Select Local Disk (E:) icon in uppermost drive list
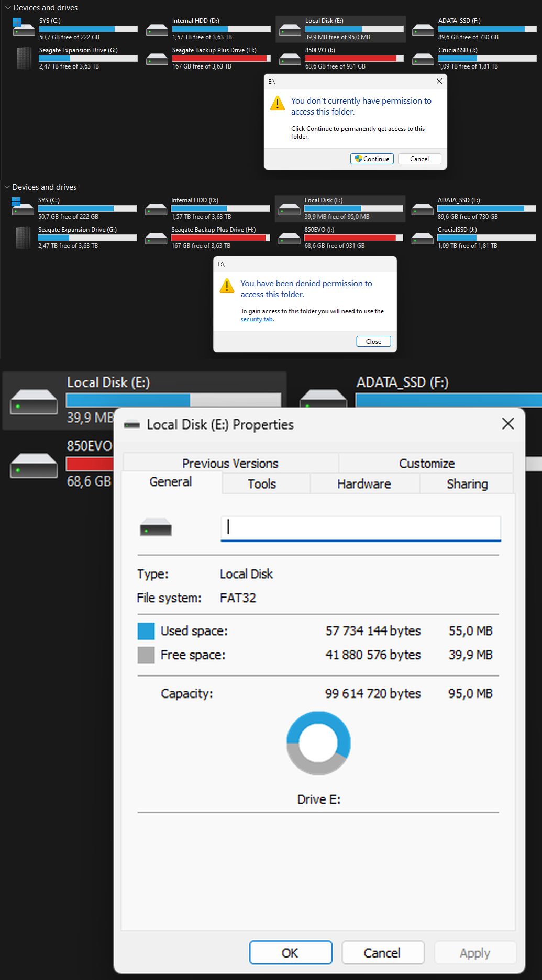The width and height of the screenshot is (542, 980). (290, 29)
